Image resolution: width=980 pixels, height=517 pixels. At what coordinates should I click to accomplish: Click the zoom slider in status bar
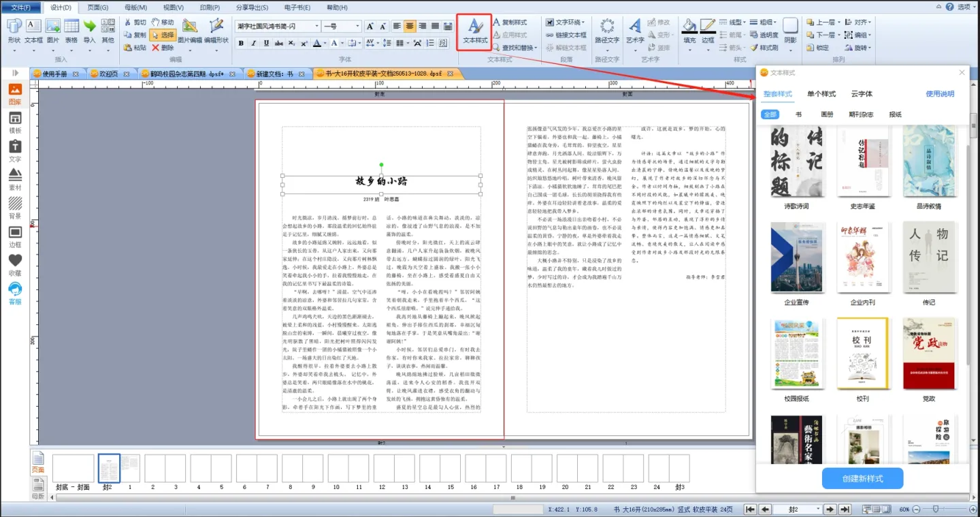click(937, 510)
